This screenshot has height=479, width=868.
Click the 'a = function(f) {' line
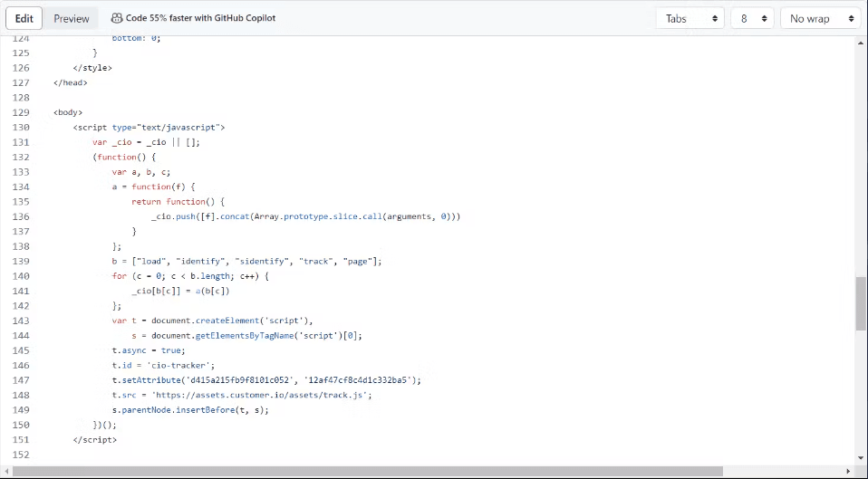pos(153,187)
